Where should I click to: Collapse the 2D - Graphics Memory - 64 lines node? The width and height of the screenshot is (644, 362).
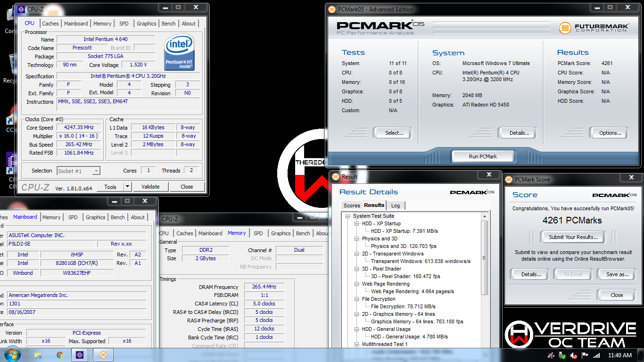tap(357, 314)
